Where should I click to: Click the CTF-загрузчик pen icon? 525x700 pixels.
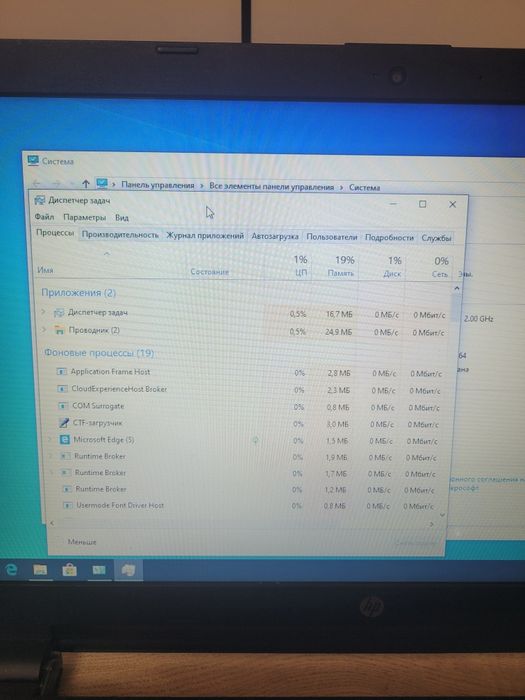tap(64, 422)
